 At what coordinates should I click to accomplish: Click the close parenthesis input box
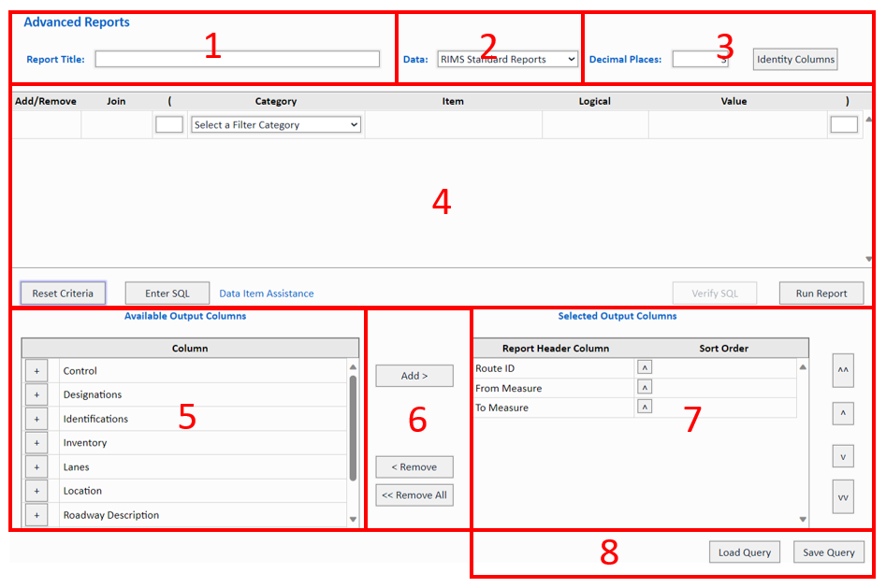coord(844,124)
